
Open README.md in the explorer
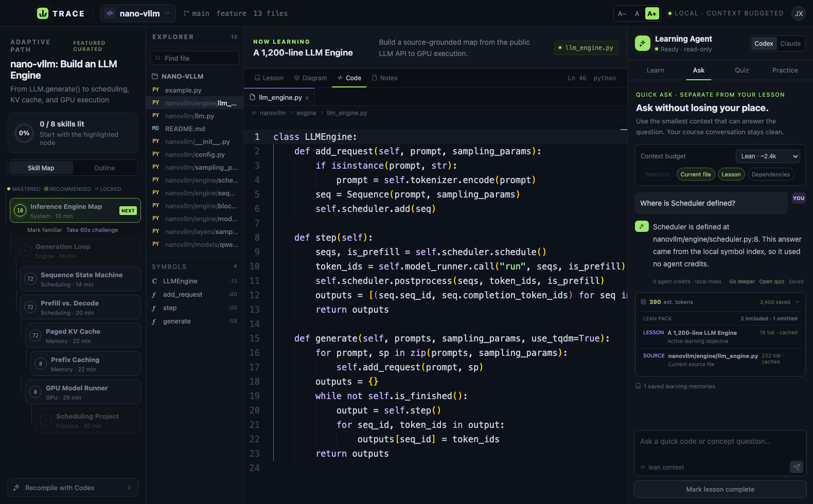pyautogui.click(x=195, y=129)
